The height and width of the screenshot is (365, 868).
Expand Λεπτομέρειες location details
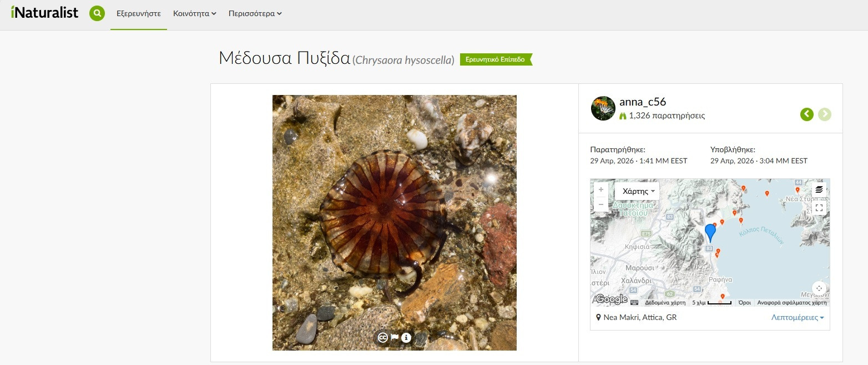coord(797,318)
